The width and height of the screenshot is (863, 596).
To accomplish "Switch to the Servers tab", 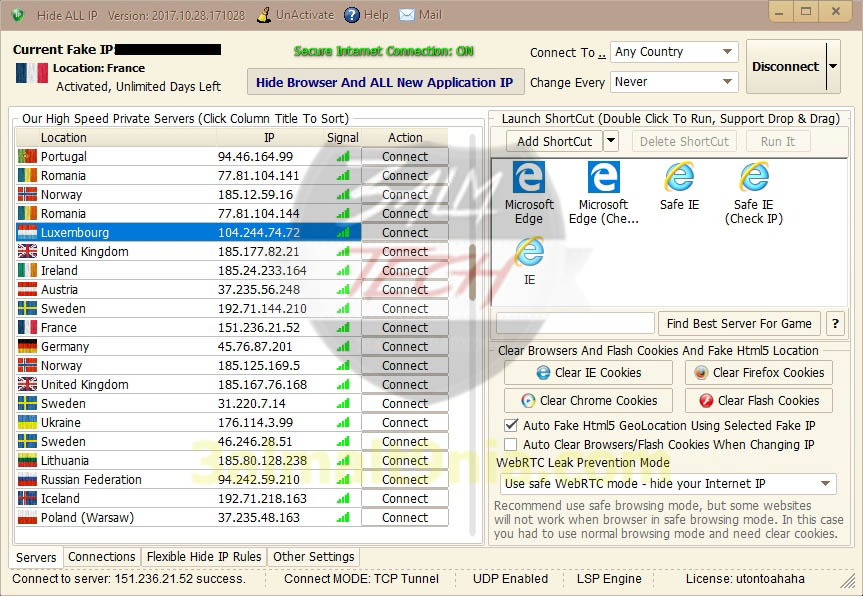I will [x=36, y=557].
